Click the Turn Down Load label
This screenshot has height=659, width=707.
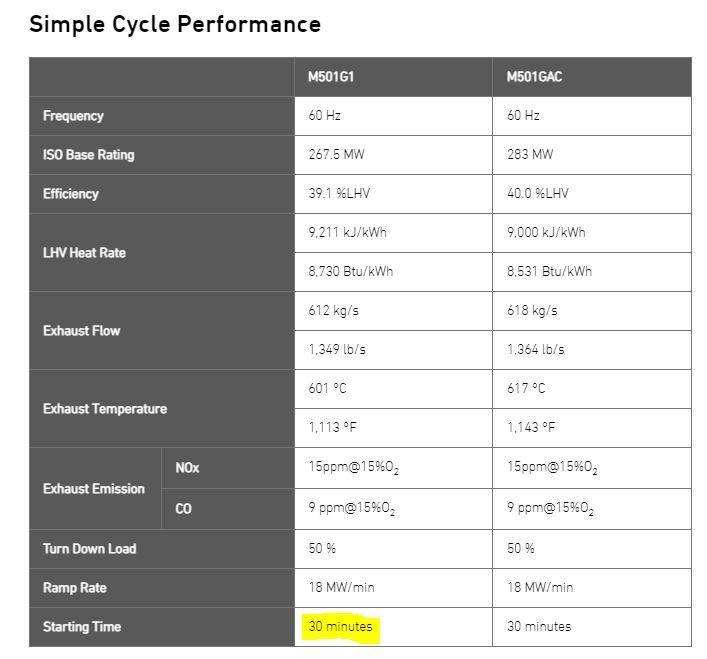click(x=90, y=549)
